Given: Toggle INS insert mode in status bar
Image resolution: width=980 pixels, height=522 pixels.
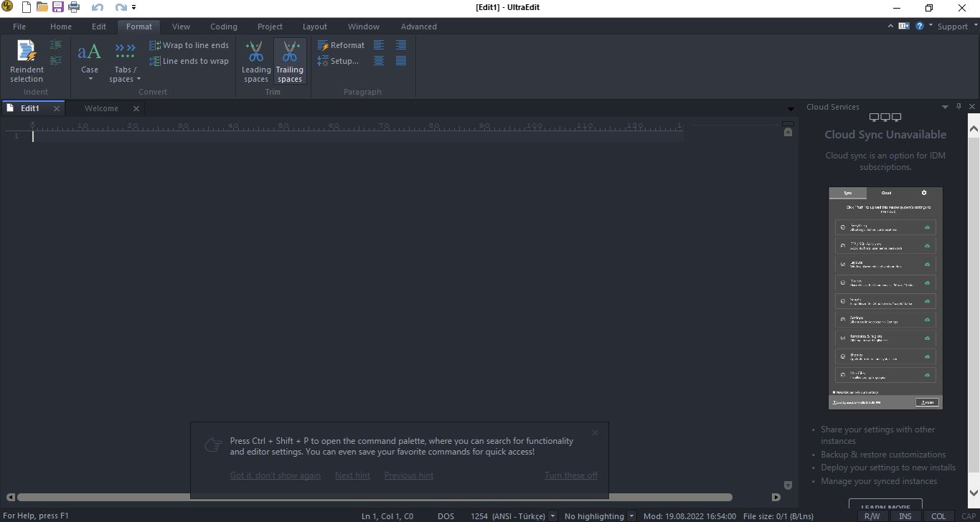Looking at the screenshot, I should (x=905, y=516).
